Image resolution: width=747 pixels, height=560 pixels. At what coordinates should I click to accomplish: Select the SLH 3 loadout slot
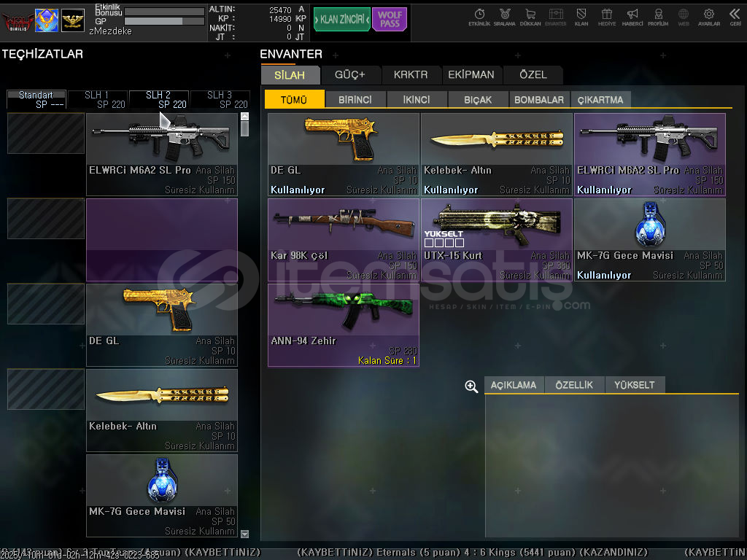point(220,100)
